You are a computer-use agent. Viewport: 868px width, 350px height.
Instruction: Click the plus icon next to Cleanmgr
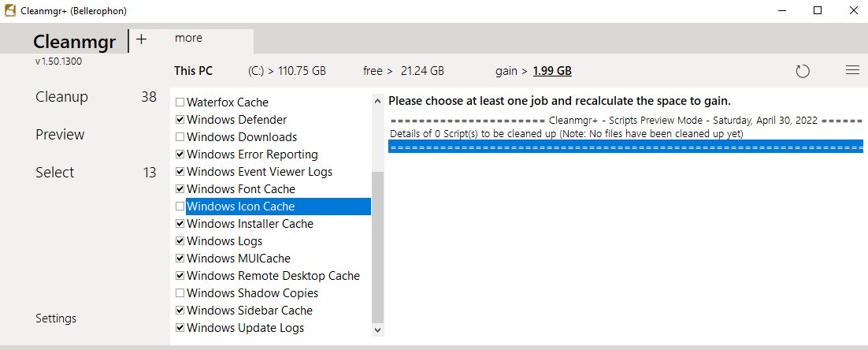tap(141, 39)
